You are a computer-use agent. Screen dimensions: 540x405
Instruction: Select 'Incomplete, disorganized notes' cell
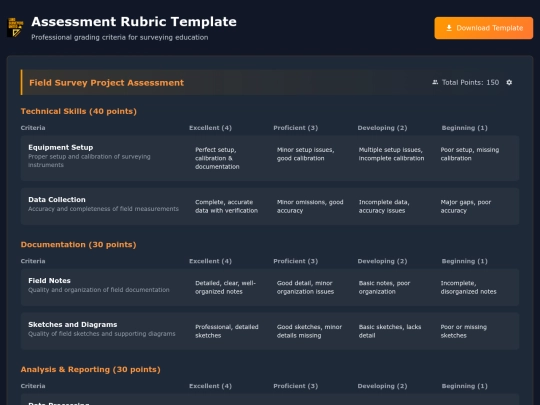468,287
